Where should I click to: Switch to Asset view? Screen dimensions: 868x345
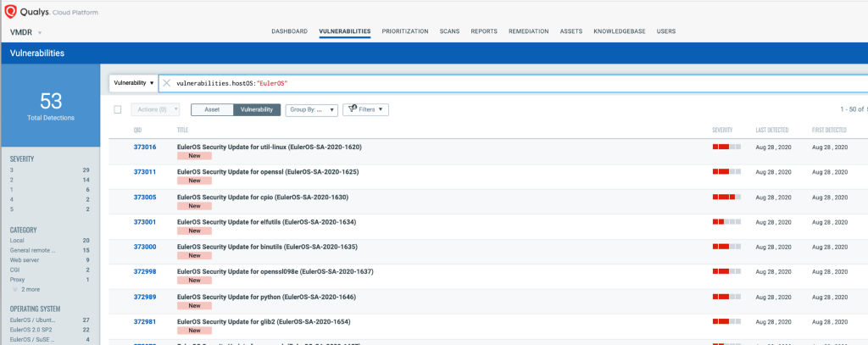[212, 109]
